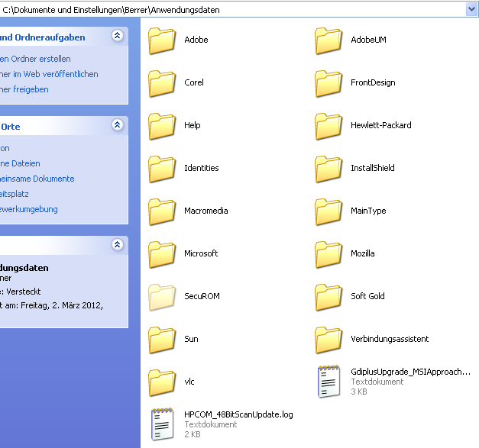Image resolution: width=479 pixels, height=448 pixels.
Task: Select the Identities name label
Action: pyautogui.click(x=202, y=168)
